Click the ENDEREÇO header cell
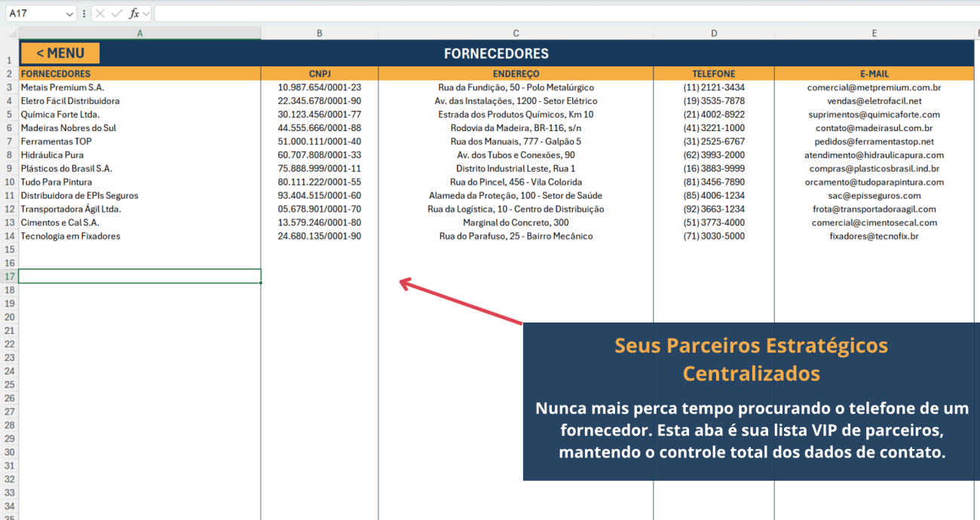The height and width of the screenshot is (520, 980). (516, 73)
